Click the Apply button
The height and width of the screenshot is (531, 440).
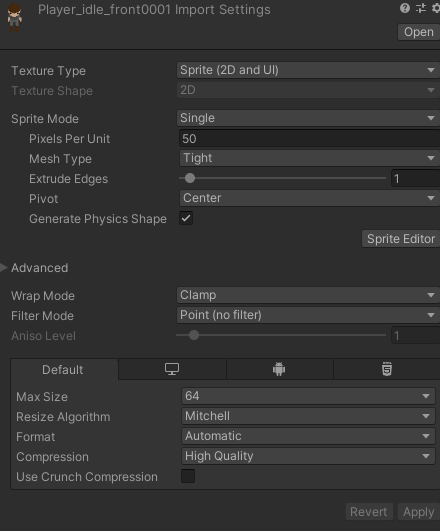click(x=418, y=512)
